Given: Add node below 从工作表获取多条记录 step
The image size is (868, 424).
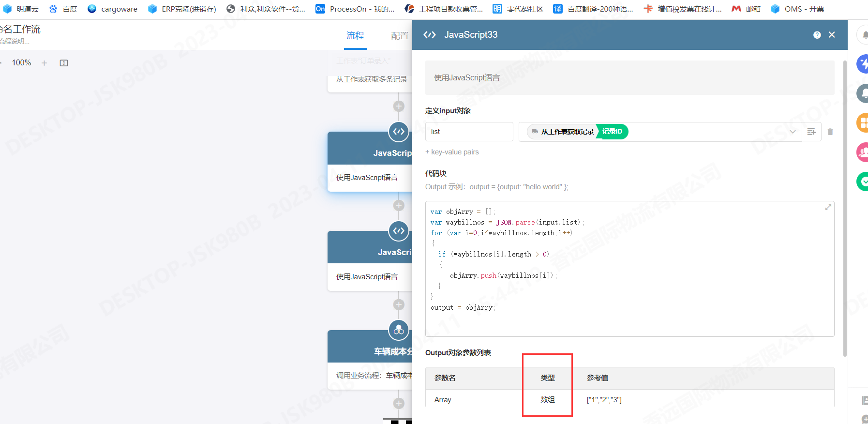Looking at the screenshot, I should [399, 106].
